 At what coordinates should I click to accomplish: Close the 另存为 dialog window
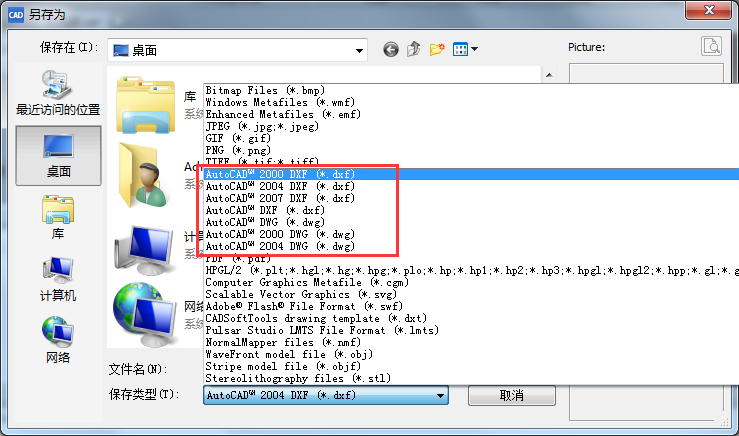(712, 11)
